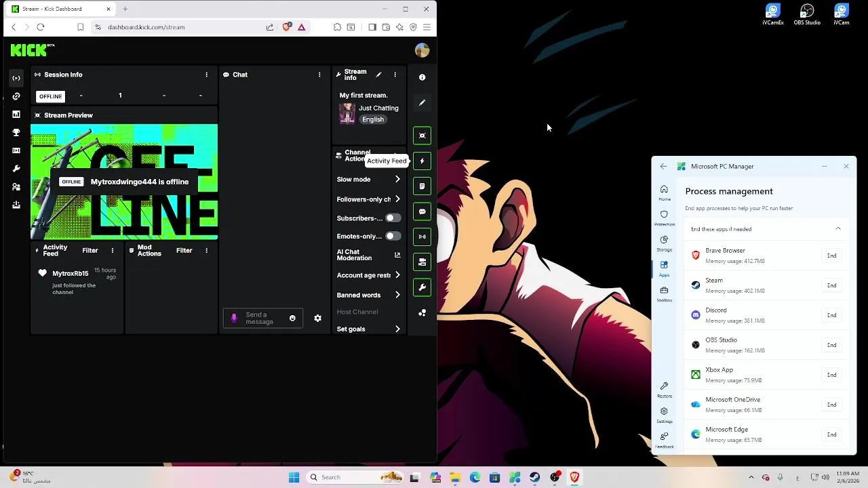The width and height of the screenshot is (868, 488).
Task: Click the Brave Shields lion icon
Action: [286, 27]
